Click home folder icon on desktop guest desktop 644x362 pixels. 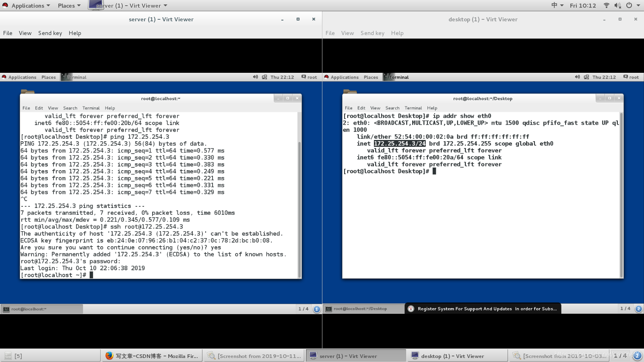coord(350,91)
